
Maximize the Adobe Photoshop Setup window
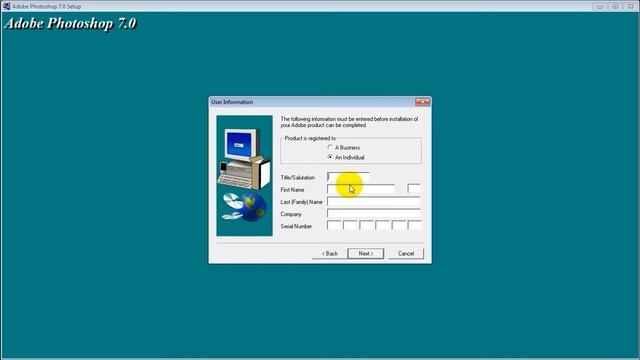click(615, 6)
